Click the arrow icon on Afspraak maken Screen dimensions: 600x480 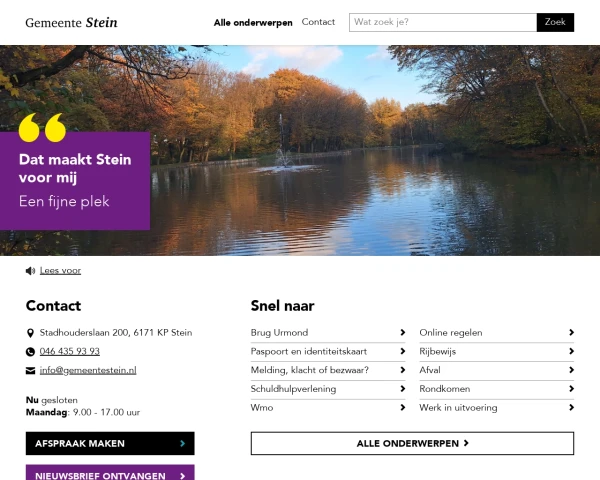[183, 443]
